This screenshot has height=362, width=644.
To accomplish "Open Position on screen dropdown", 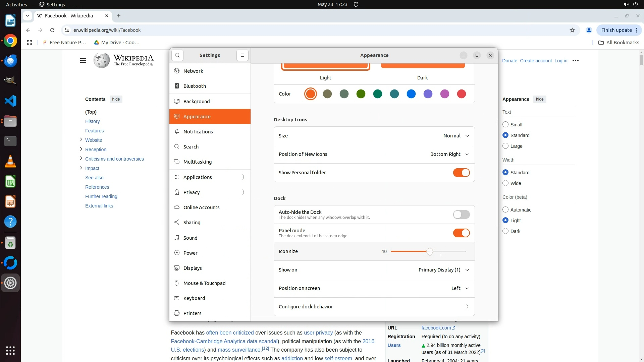I will point(460,288).
